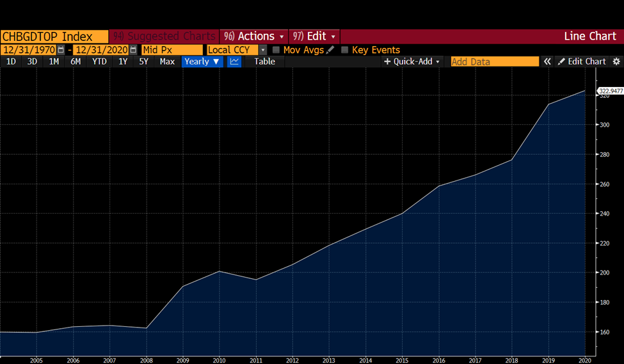The width and height of the screenshot is (624, 364).
Task: Click the CHBGDTOP Index ticker field
Action: tap(54, 36)
